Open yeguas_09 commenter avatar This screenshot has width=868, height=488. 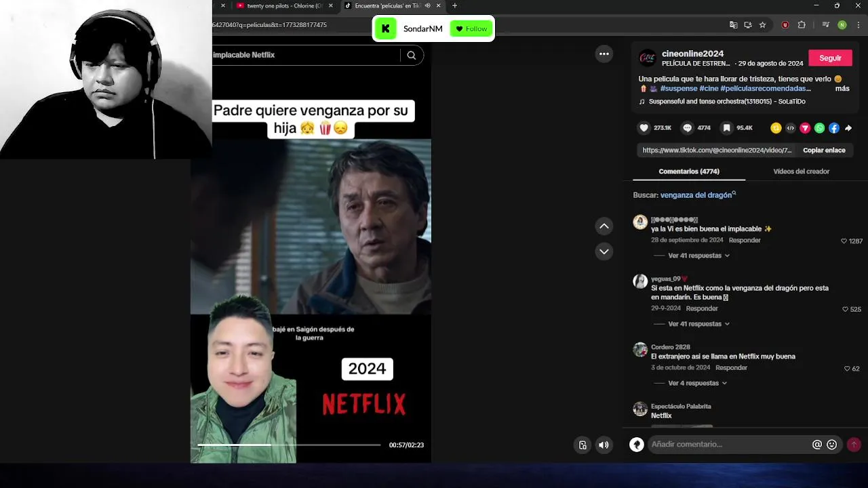[640, 281]
